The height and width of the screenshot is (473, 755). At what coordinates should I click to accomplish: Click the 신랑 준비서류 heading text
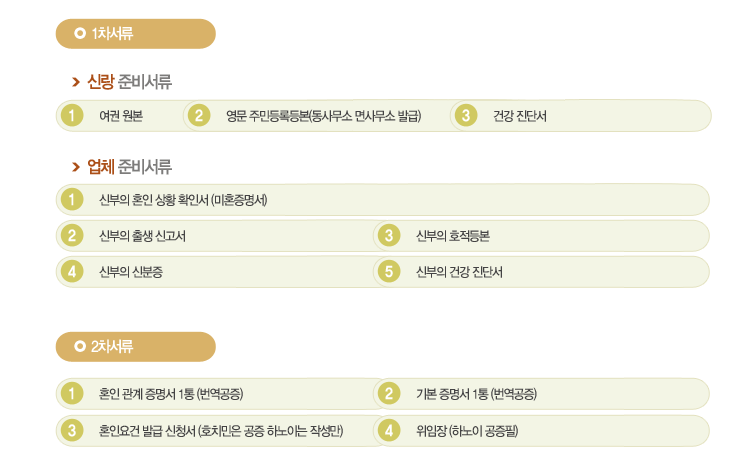click(129, 83)
